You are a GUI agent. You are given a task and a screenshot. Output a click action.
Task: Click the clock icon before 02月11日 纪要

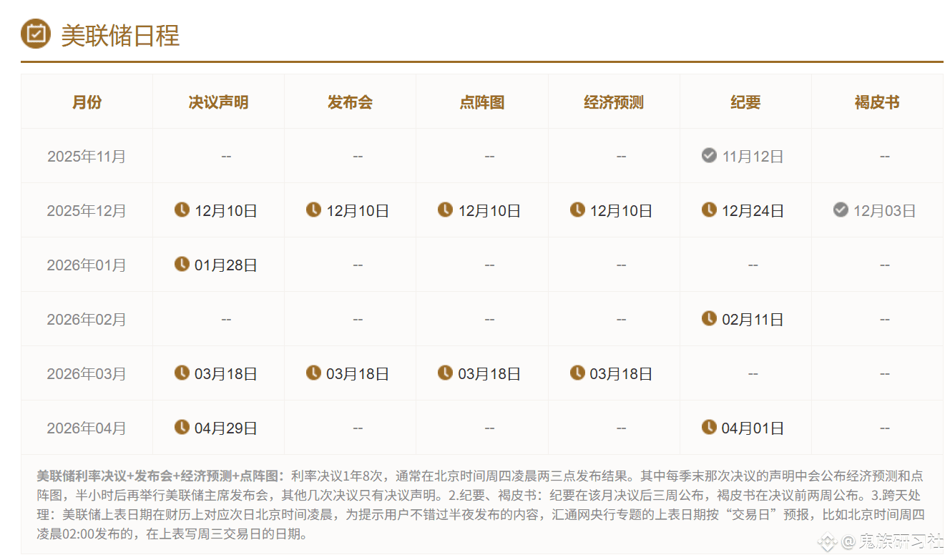pyautogui.click(x=709, y=319)
